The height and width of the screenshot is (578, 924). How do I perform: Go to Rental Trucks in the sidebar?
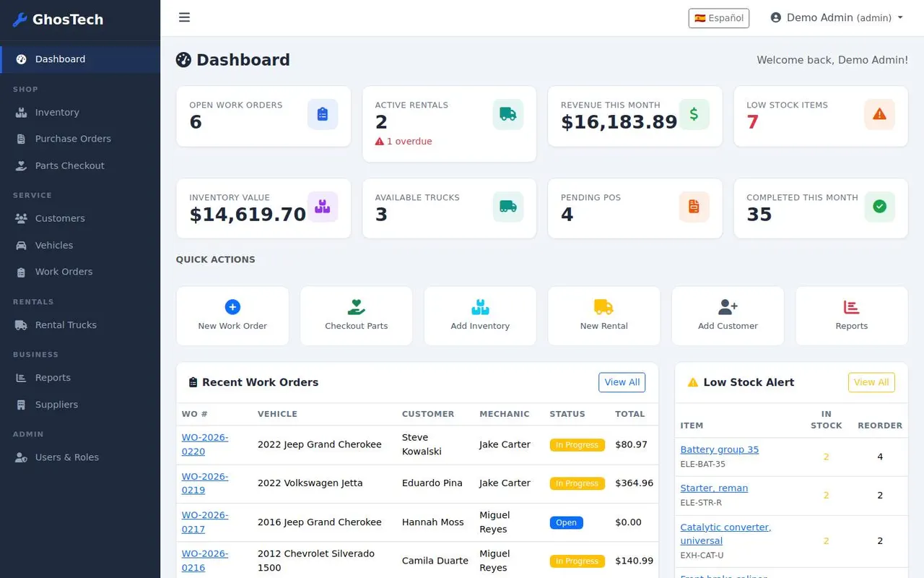pyautogui.click(x=80, y=325)
